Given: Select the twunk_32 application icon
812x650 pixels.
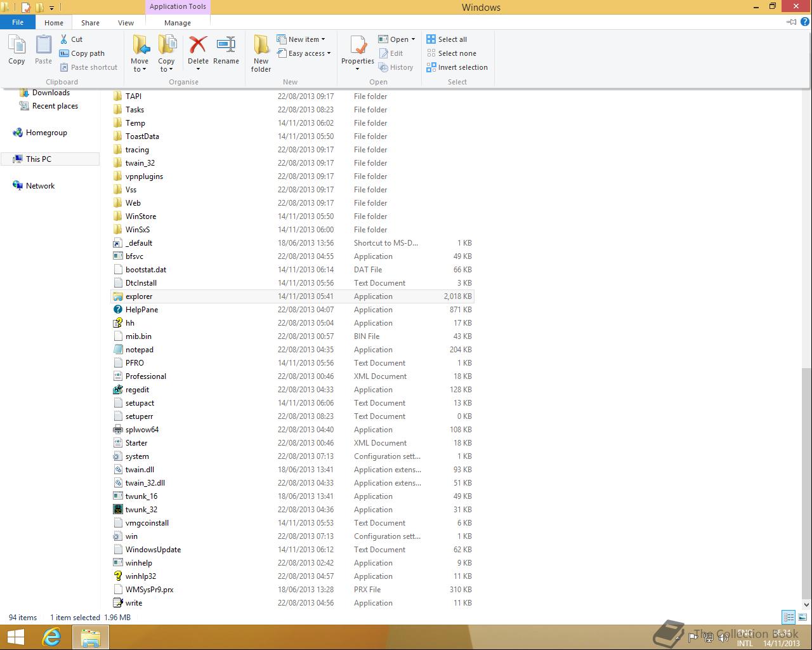Looking at the screenshot, I should click(117, 510).
